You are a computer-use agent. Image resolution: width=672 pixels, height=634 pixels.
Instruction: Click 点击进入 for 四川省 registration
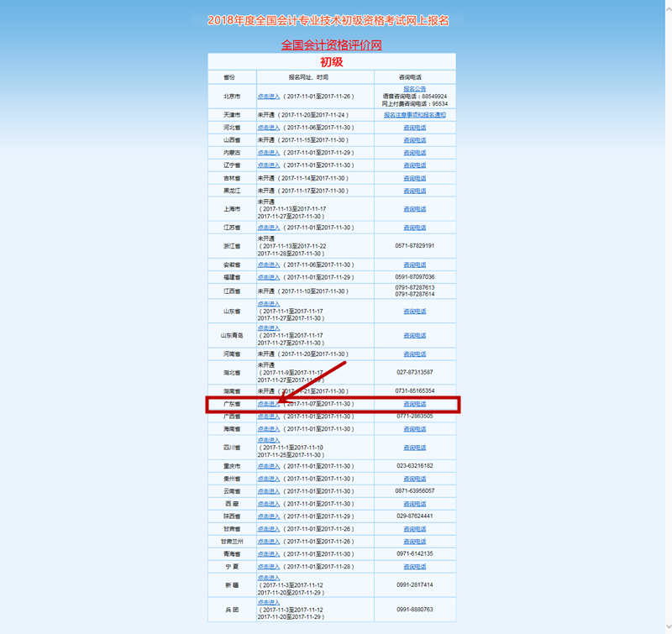[269, 440]
